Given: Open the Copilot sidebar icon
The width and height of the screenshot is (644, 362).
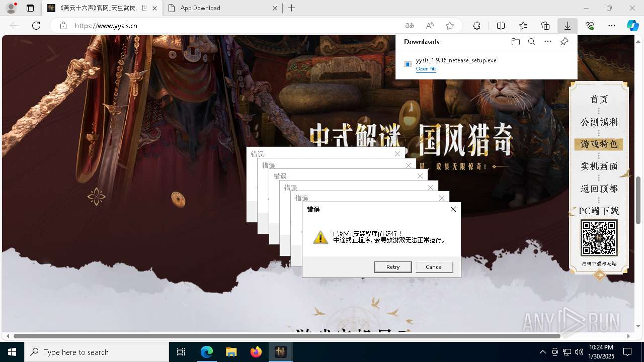Looking at the screenshot, I should [632, 26].
